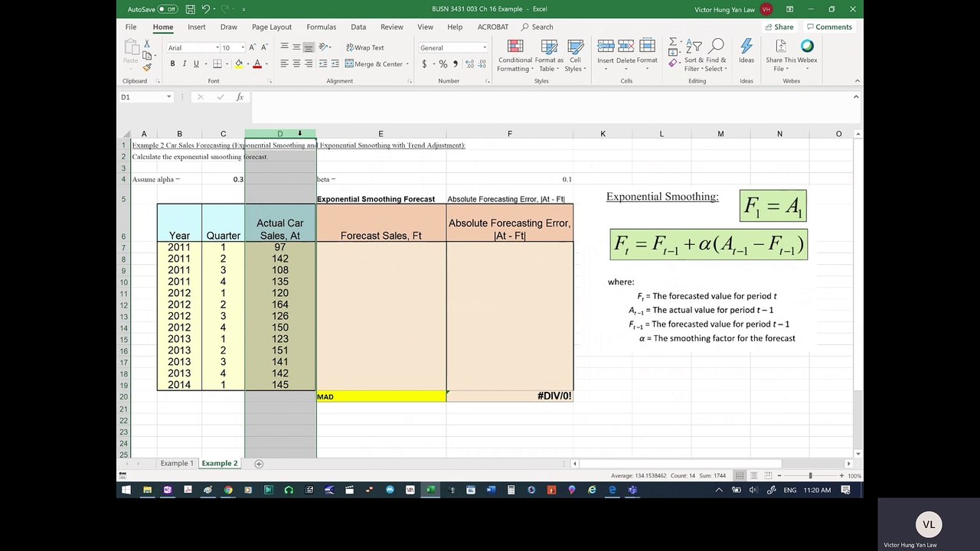
Task: Switch to the Data ribbon tab
Action: click(358, 27)
